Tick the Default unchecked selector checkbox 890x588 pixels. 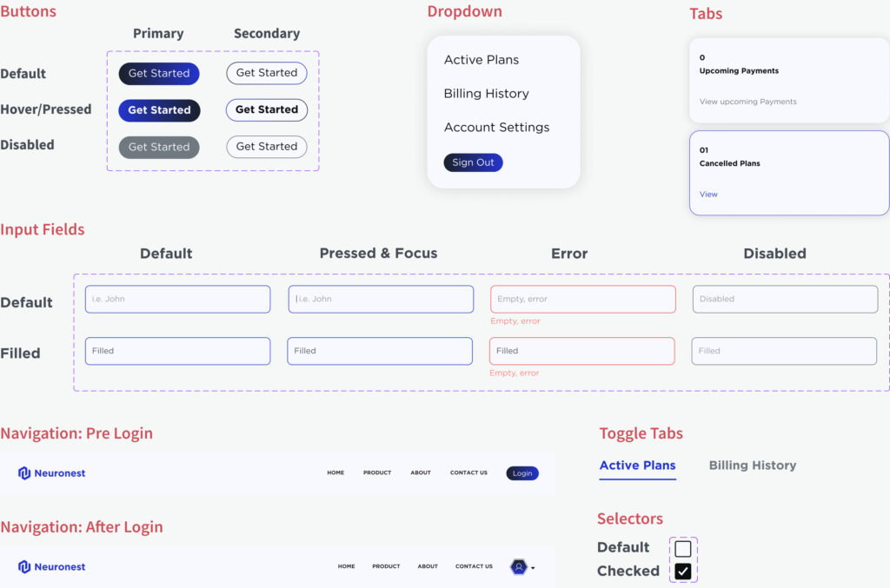[683, 549]
